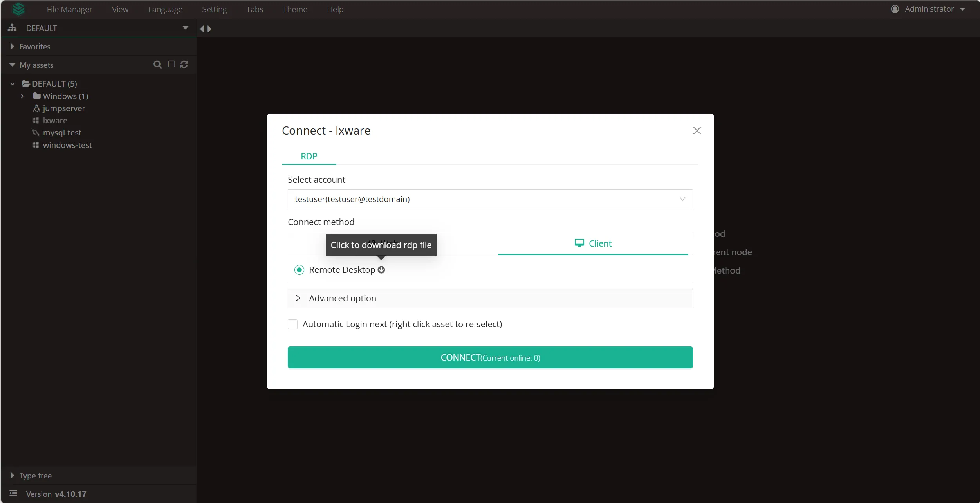Expand the Favorites section

coord(12,46)
